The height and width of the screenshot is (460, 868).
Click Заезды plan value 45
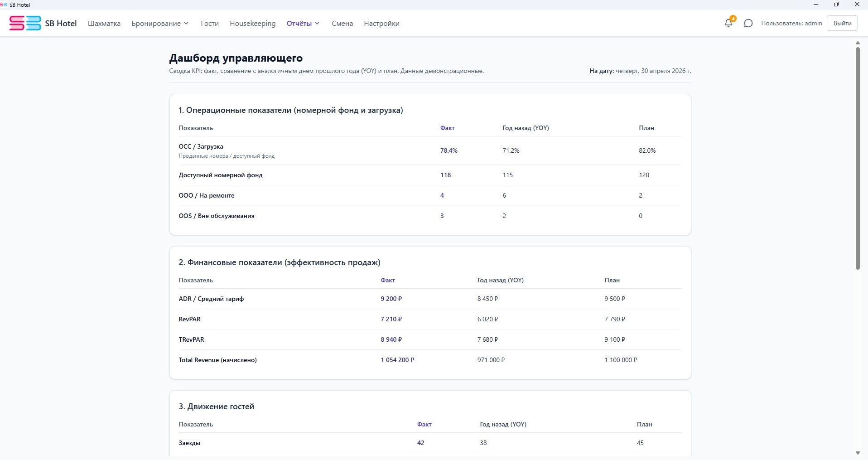(640, 443)
